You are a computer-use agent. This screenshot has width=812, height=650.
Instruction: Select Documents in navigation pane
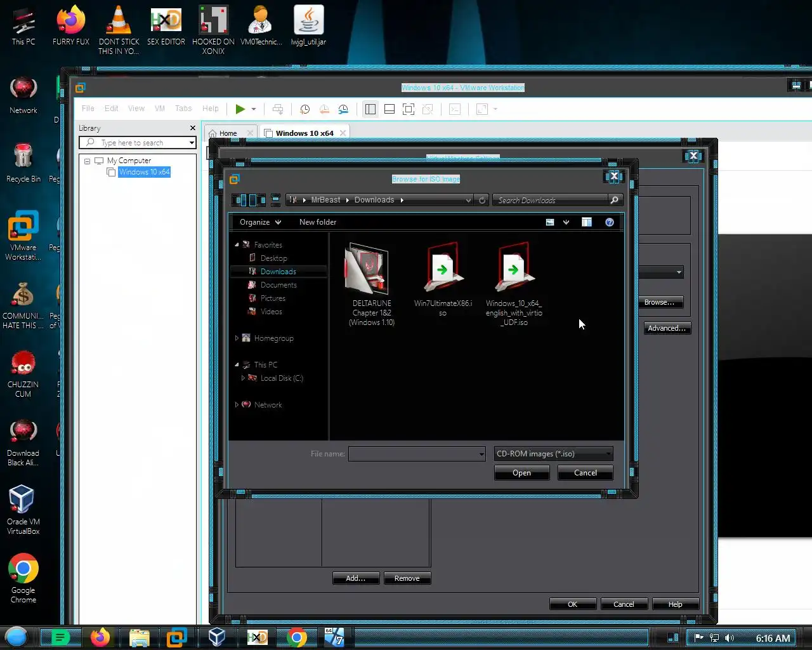click(x=278, y=285)
